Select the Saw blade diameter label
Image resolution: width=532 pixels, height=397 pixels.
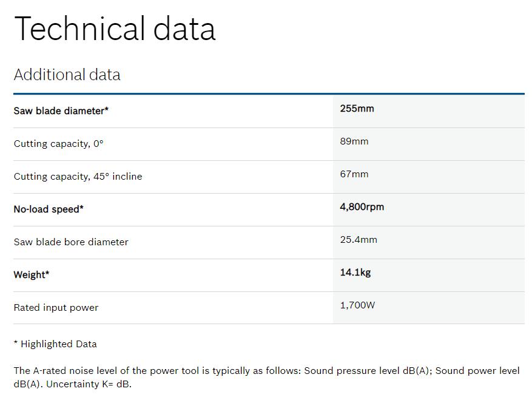61,111
